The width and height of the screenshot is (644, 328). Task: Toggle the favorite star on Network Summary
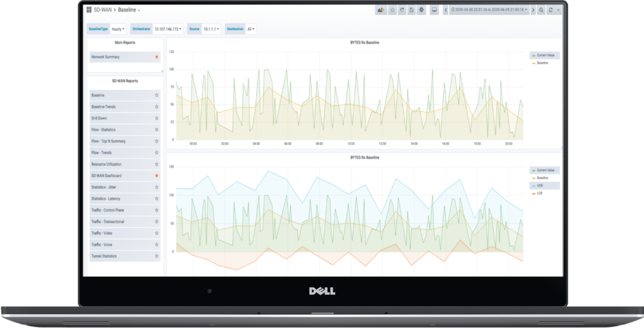157,57
